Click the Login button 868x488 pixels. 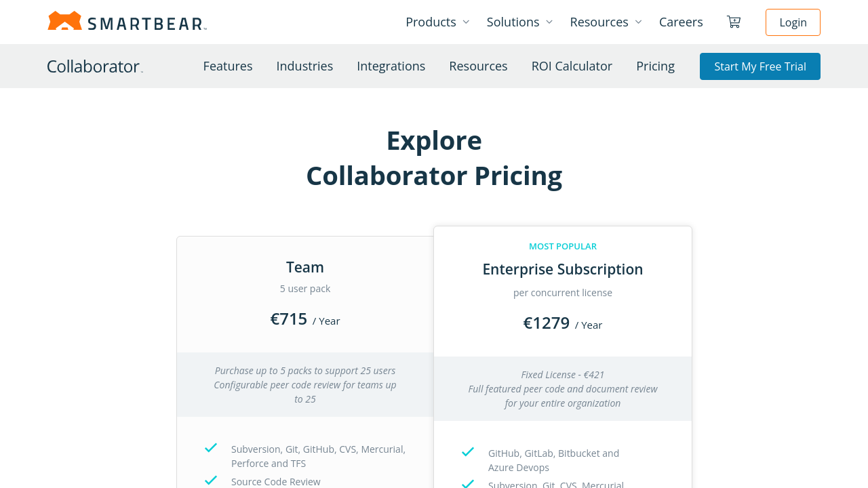[x=793, y=22]
